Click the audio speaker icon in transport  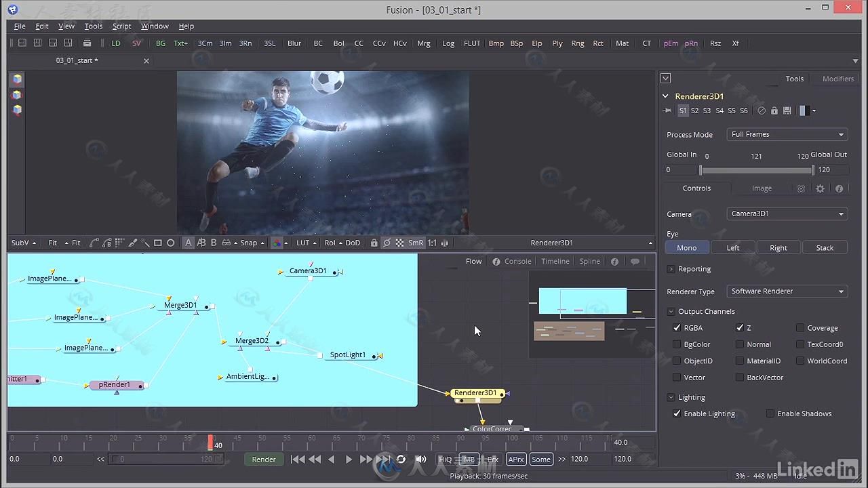[420, 459]
